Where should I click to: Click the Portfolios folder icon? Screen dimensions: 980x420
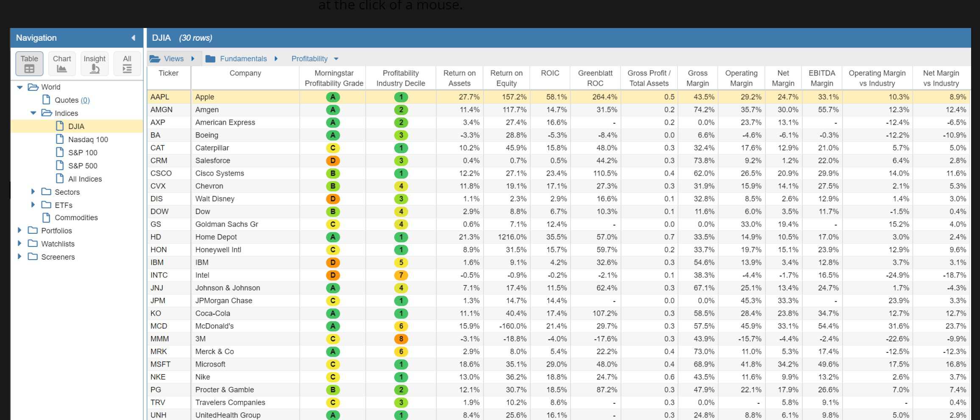click(33, 230)
